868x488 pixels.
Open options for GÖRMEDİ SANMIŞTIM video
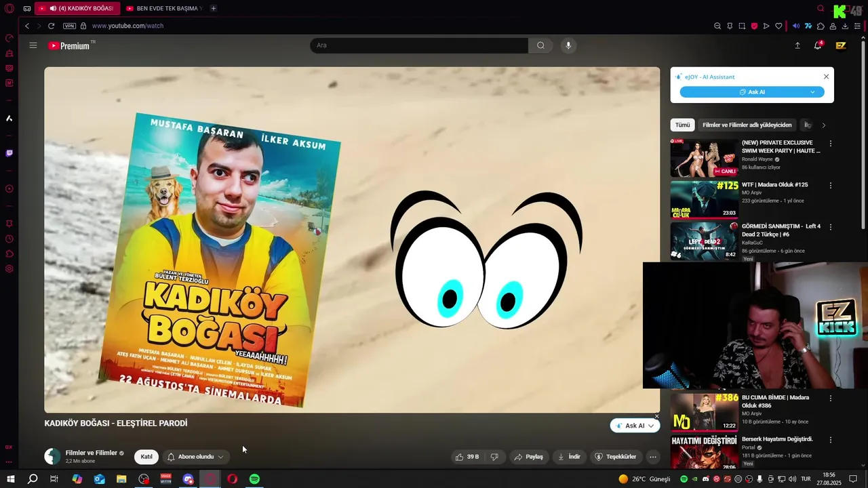coord(830,227)
